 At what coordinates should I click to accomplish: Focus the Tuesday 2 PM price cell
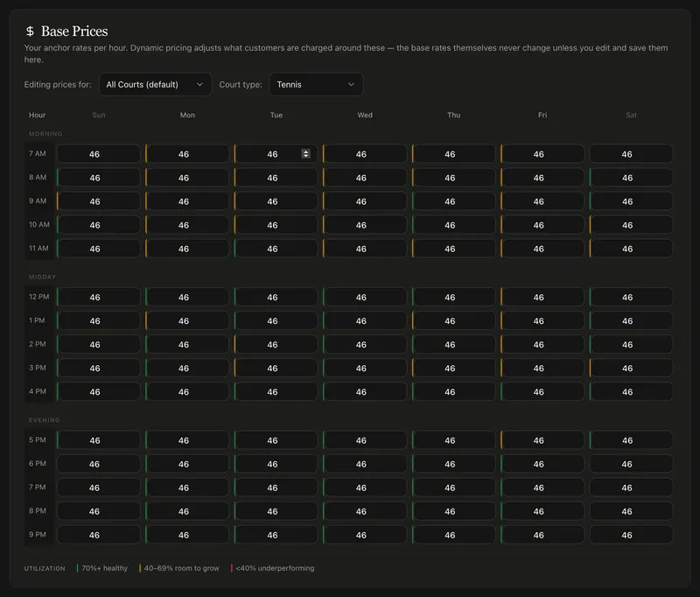276,344
